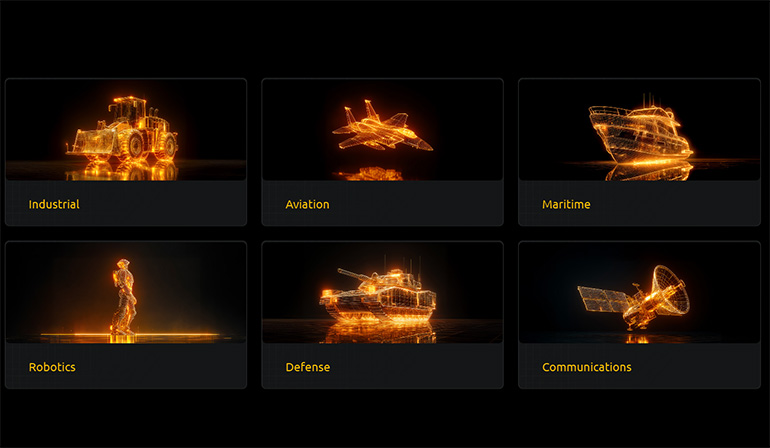The image size is (770, 448).
Task: Click the tank's reflection on floor
Action: coord(381,333)
